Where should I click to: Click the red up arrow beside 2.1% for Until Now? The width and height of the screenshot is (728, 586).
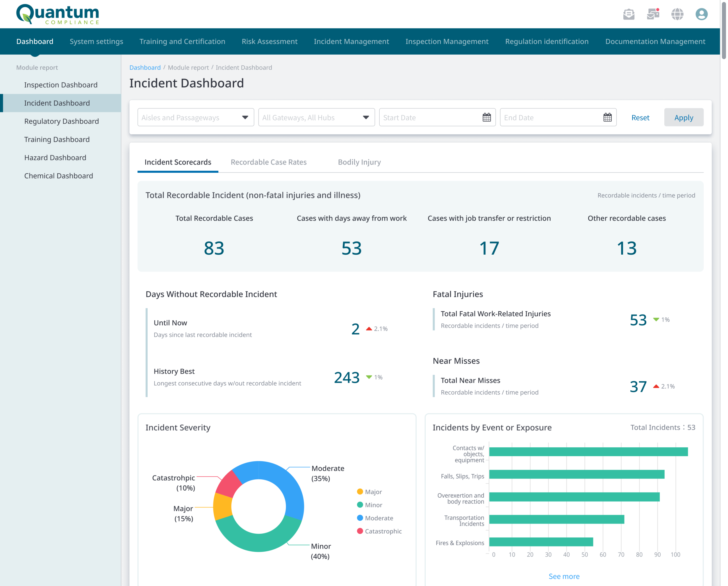click(369, 329)
